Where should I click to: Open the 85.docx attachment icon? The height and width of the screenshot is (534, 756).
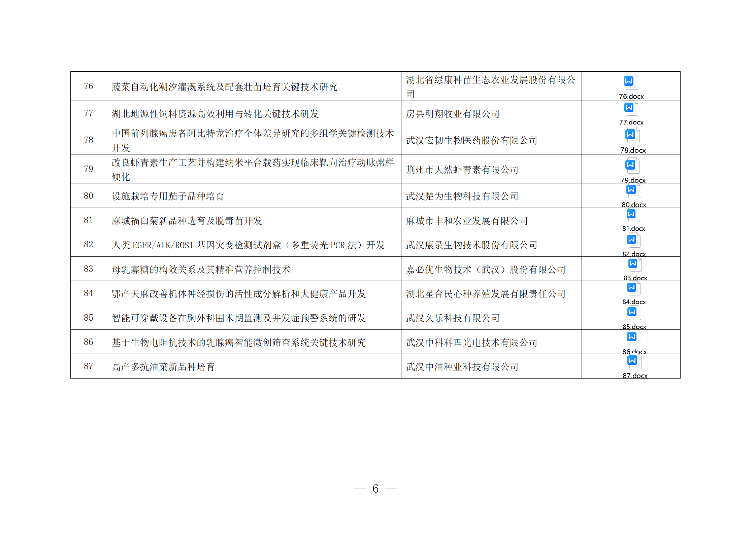[x=633, y=313]
